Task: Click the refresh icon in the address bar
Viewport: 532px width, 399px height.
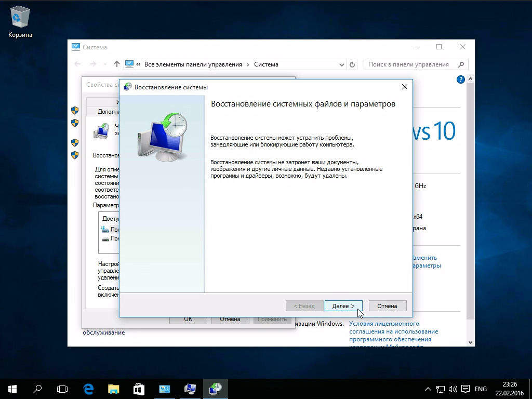Action: tap(352, 64)
